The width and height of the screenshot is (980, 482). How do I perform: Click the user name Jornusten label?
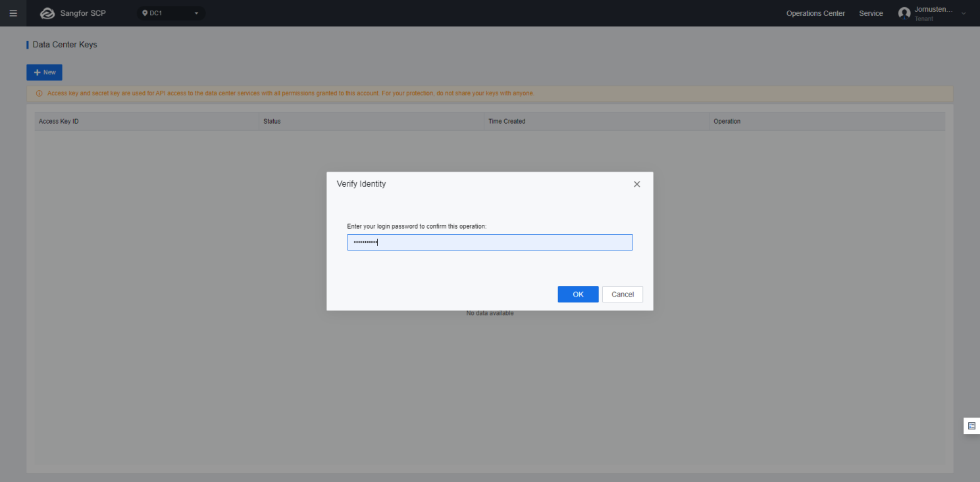point(933,9)
